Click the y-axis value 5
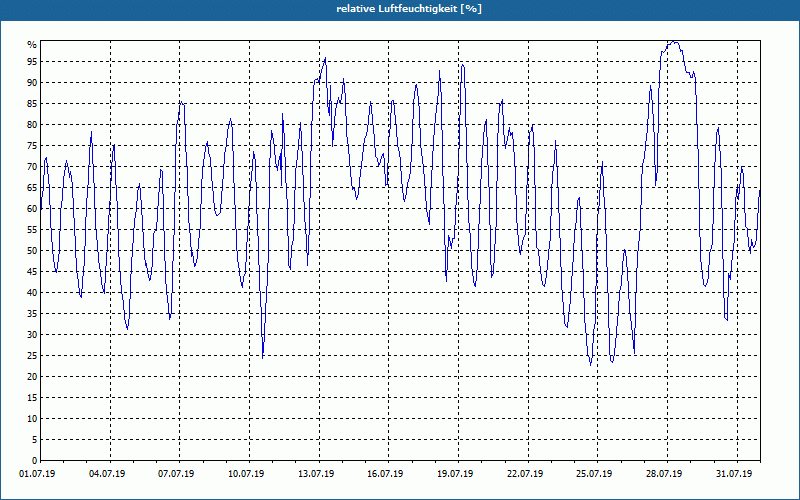 (35, 440)
